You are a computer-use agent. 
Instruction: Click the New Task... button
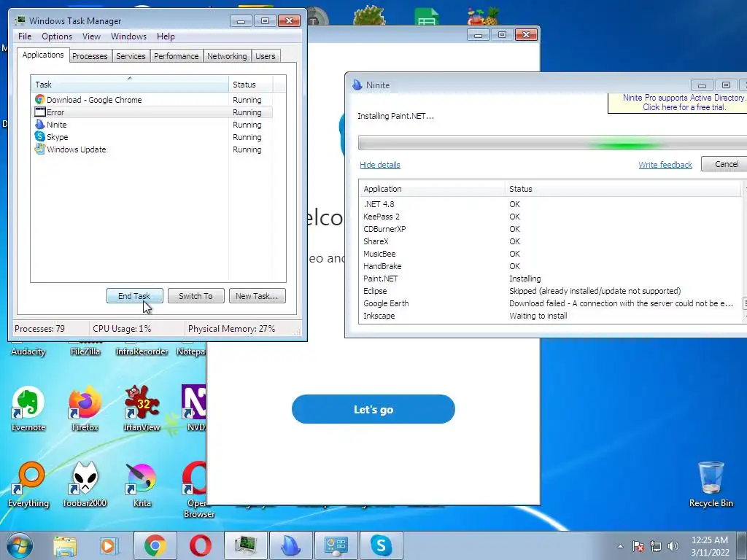pyautogui.click(x=257, y=296)
